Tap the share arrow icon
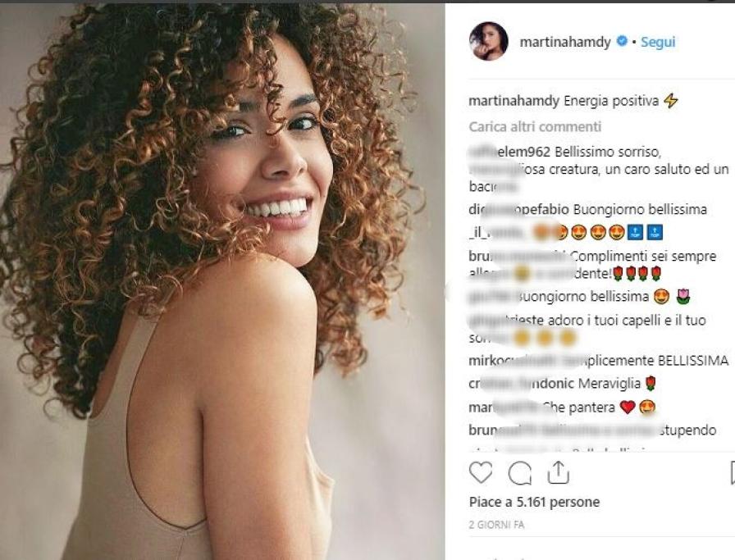The height and width of the screenshot is (560, 735). coord(558,471)
